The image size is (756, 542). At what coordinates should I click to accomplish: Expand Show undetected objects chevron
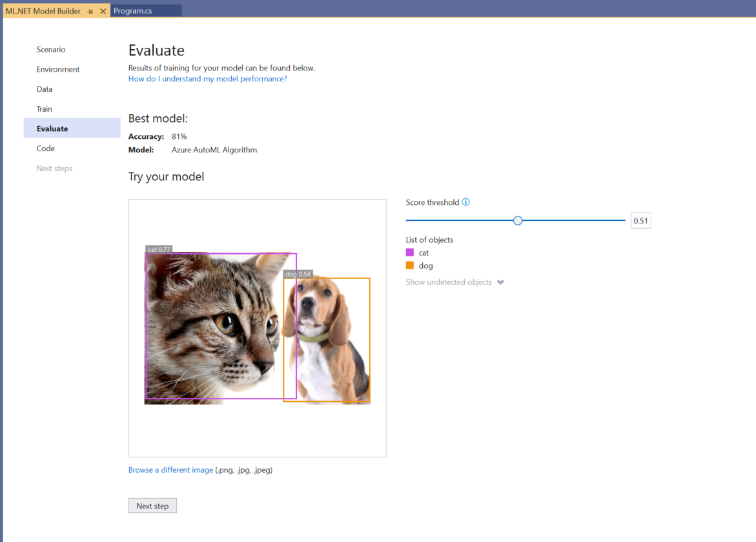click(x=500, y=282)
